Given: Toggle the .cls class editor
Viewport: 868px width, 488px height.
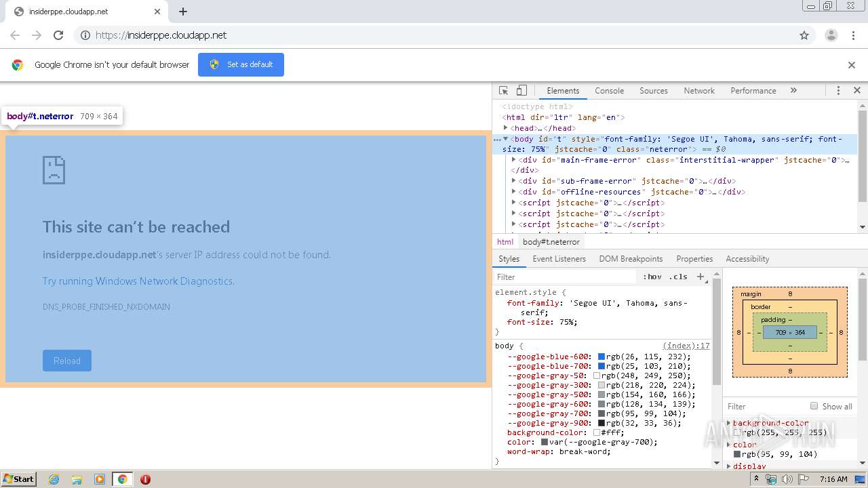Looking at the screenshot, I should tap(678, 277).
